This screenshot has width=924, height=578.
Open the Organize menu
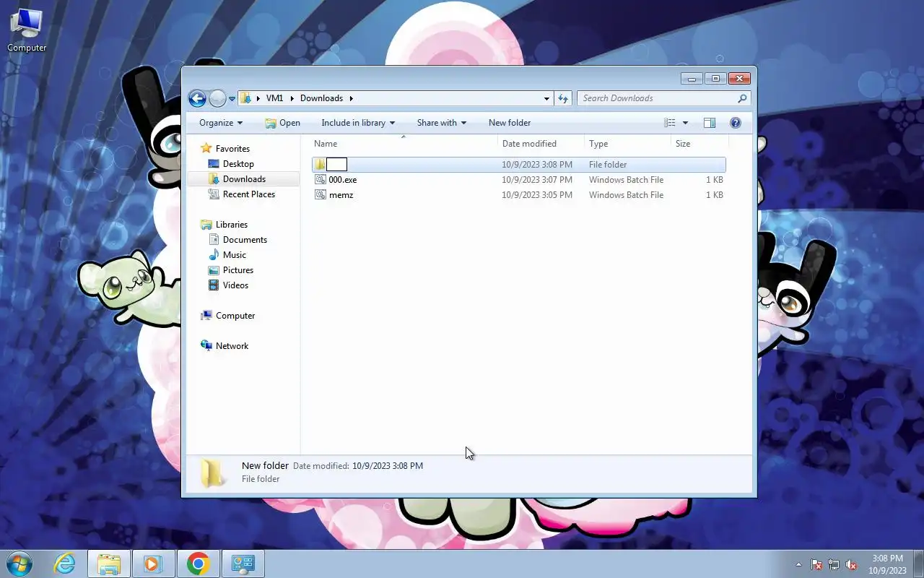221,123
